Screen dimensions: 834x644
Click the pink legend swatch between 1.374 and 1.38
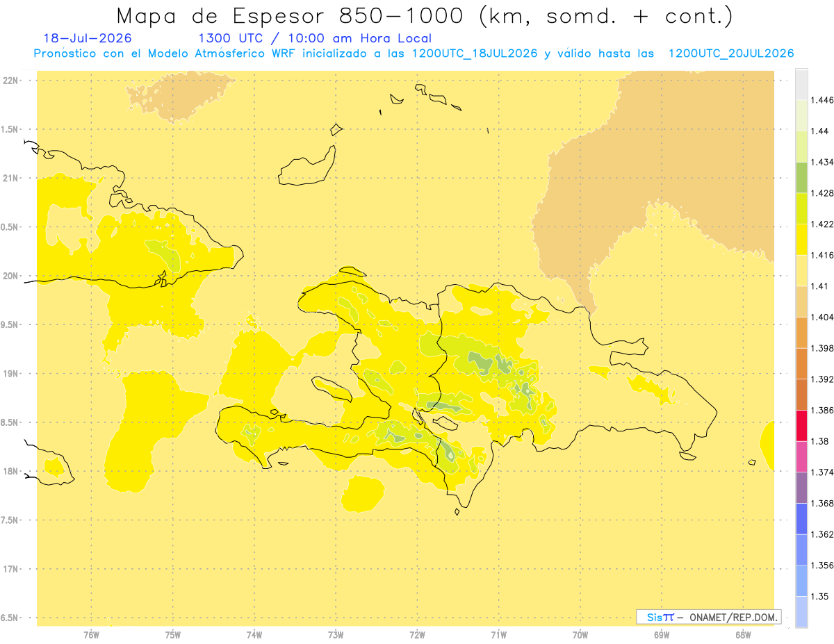coord(801,456)
